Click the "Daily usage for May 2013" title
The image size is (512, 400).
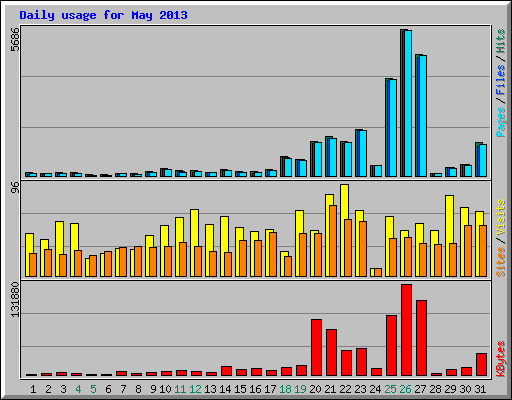[103, 15]
